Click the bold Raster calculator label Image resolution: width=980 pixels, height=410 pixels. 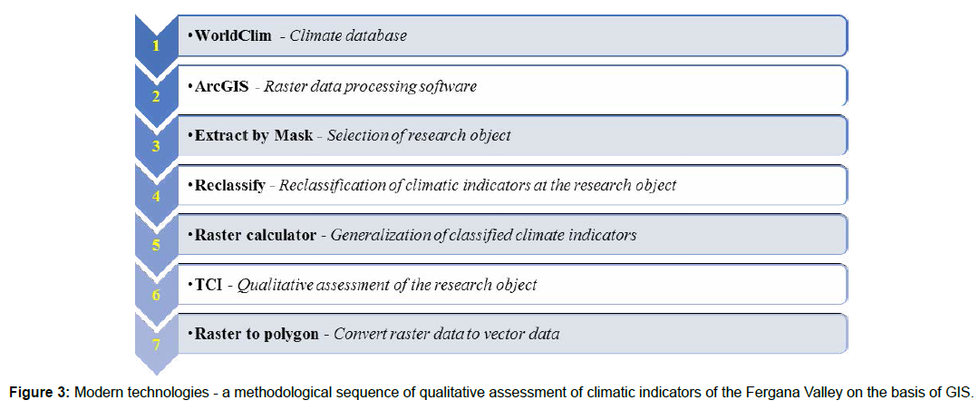pos(255,236)
